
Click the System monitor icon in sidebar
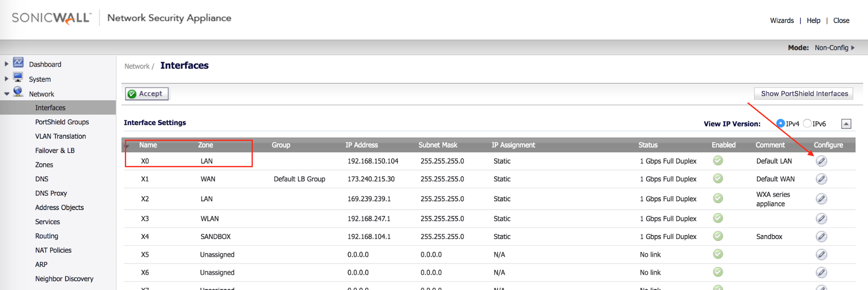18,78
